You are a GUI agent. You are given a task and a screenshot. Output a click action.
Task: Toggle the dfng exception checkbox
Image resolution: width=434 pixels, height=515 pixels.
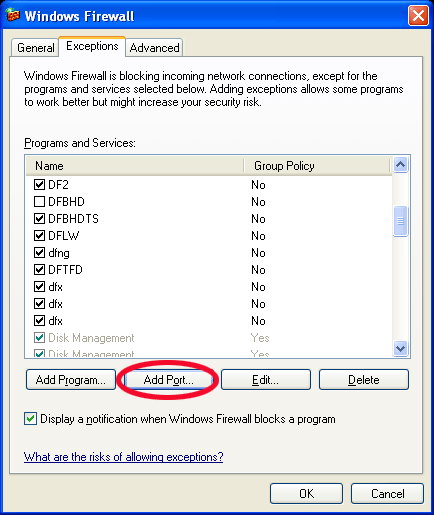[x=39, y=252]
